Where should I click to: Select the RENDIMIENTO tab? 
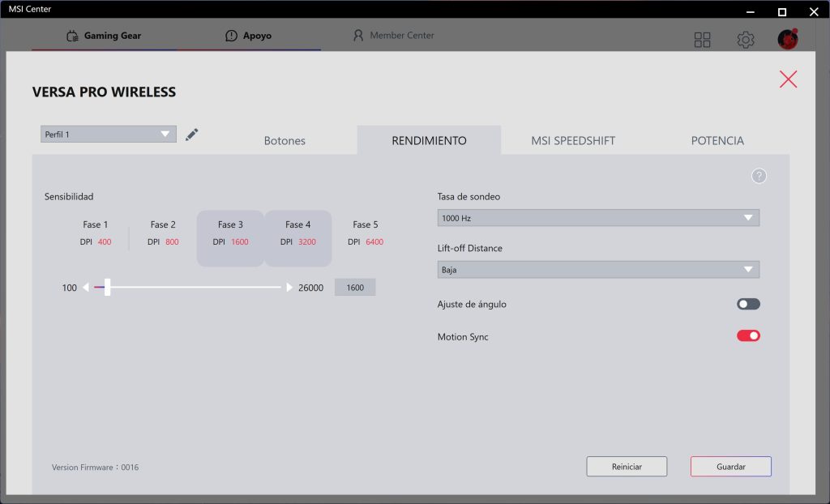pos(429,140)
